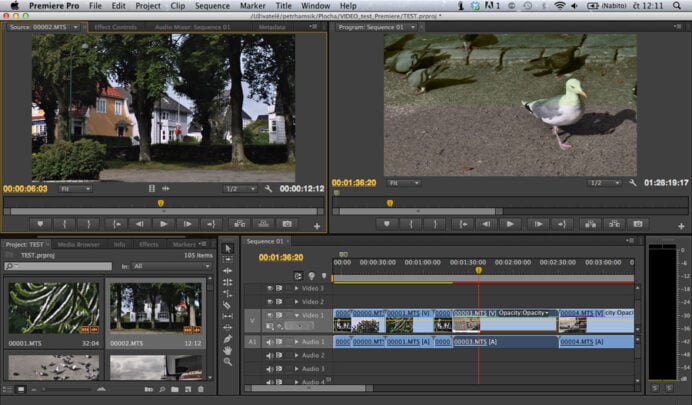
Task: Open Source monitor Fit zoom dropdown
Action: [x=74, y=188]
